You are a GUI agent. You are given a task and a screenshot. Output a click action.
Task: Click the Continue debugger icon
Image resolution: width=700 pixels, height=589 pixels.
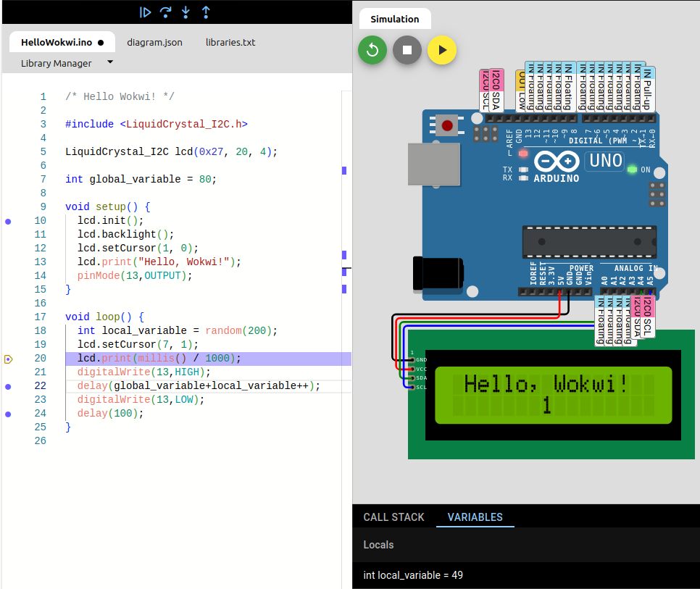[146, 12]
